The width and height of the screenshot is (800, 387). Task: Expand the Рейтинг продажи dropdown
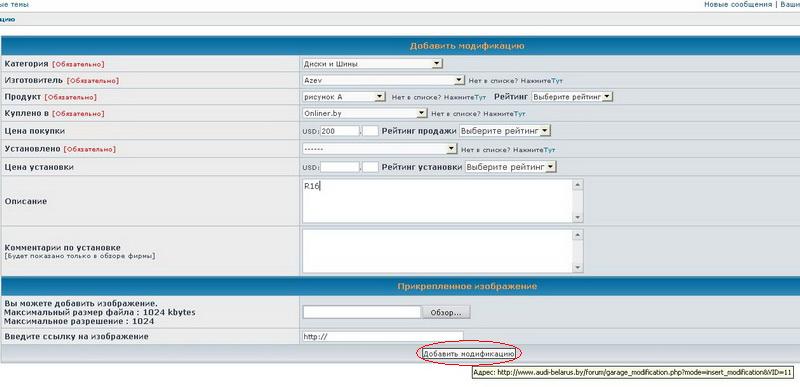coord(505,131)
